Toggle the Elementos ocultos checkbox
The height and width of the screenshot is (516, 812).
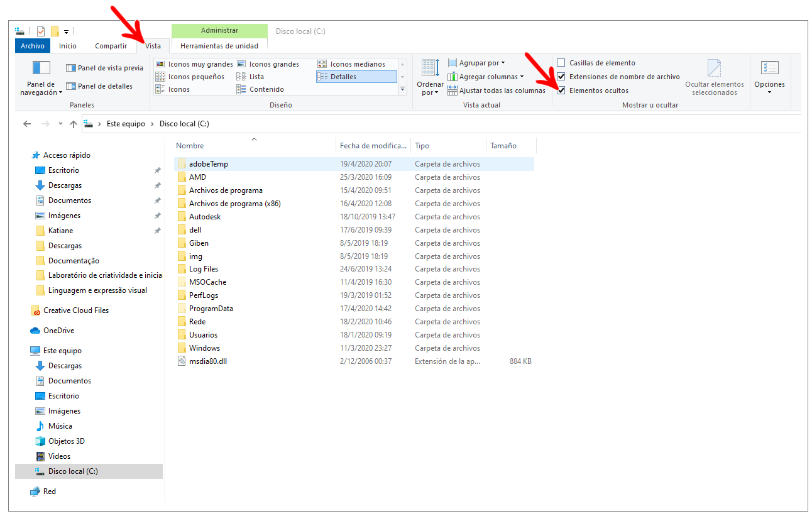coord(561,91)
